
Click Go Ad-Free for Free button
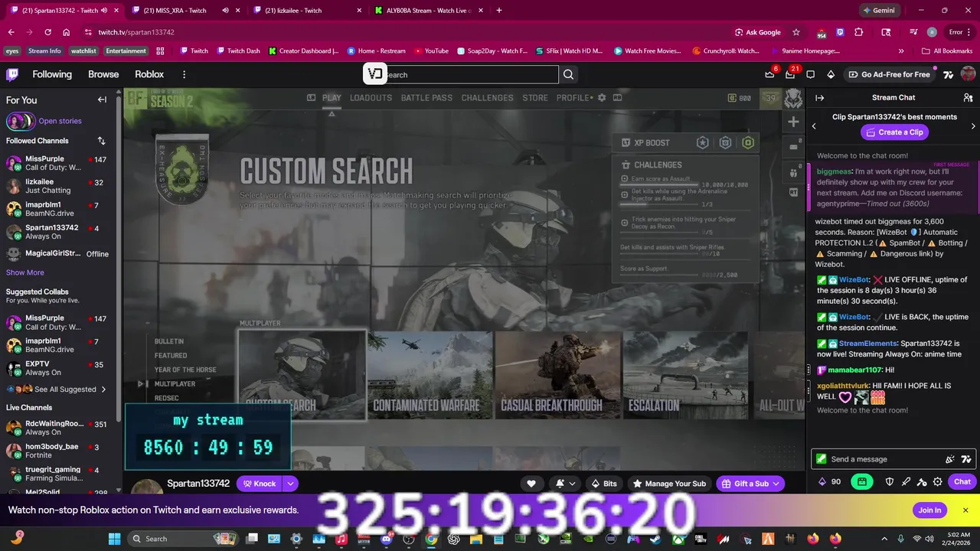pos(889,74)
